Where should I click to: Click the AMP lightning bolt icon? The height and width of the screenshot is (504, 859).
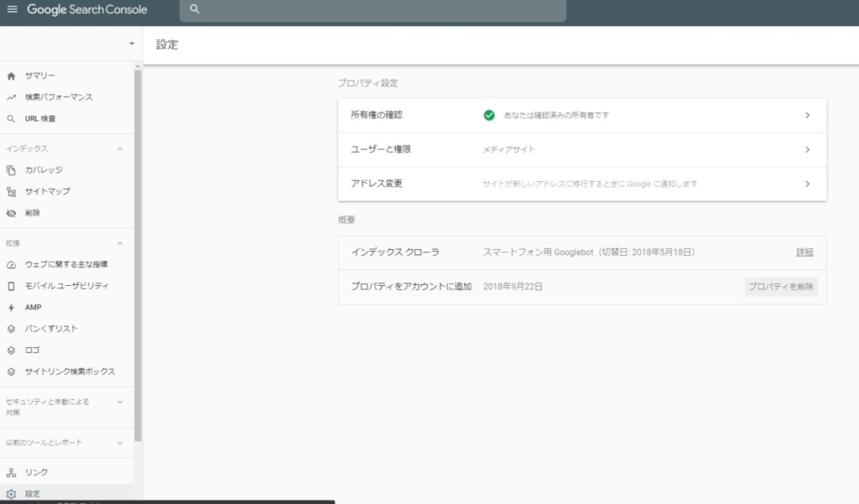[x=11, y=308]
